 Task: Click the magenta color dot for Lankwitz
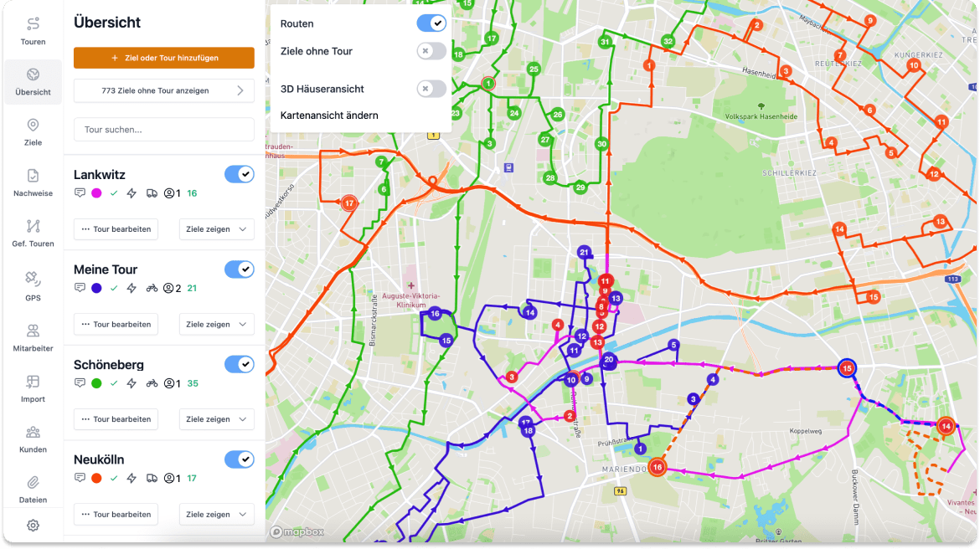pyautogui.click(x=96, y=193)
